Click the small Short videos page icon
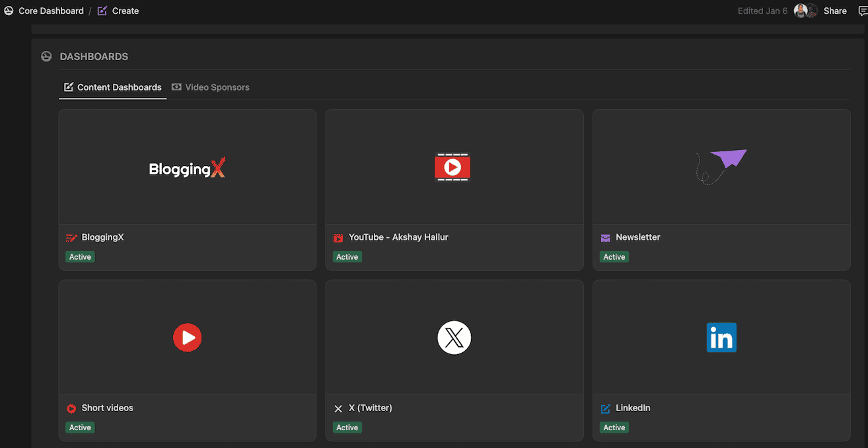Screen dimensions: 868x448 [71, 408]
